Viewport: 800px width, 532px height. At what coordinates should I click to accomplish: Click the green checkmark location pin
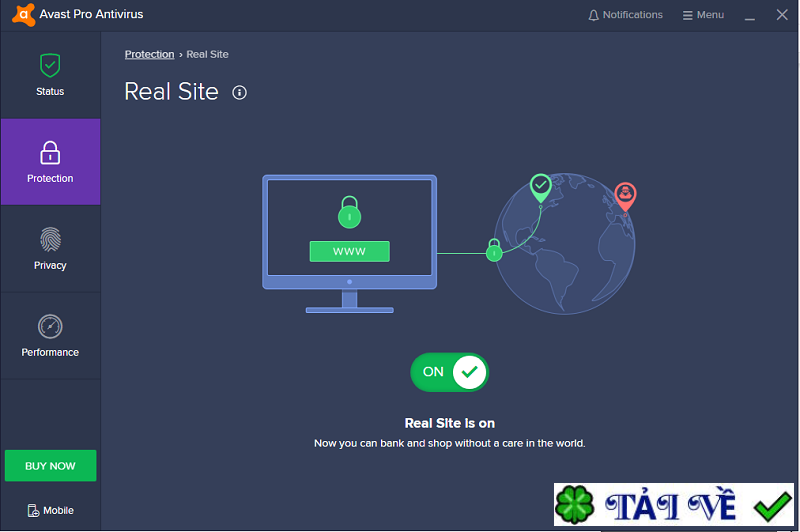click(x=540, y=187)
